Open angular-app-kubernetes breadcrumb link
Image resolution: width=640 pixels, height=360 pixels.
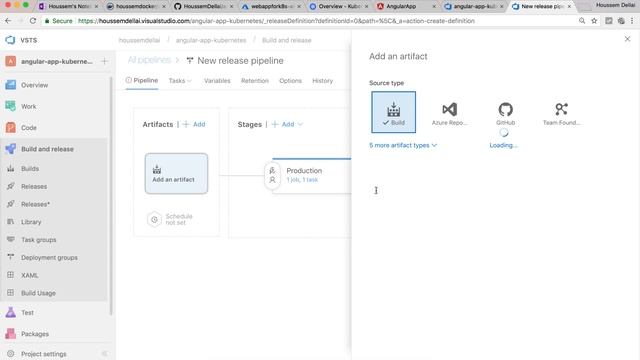(211, 40)
